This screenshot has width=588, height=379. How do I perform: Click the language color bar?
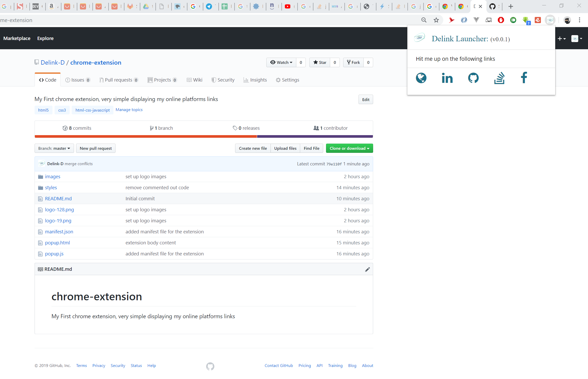pos(204,136)
